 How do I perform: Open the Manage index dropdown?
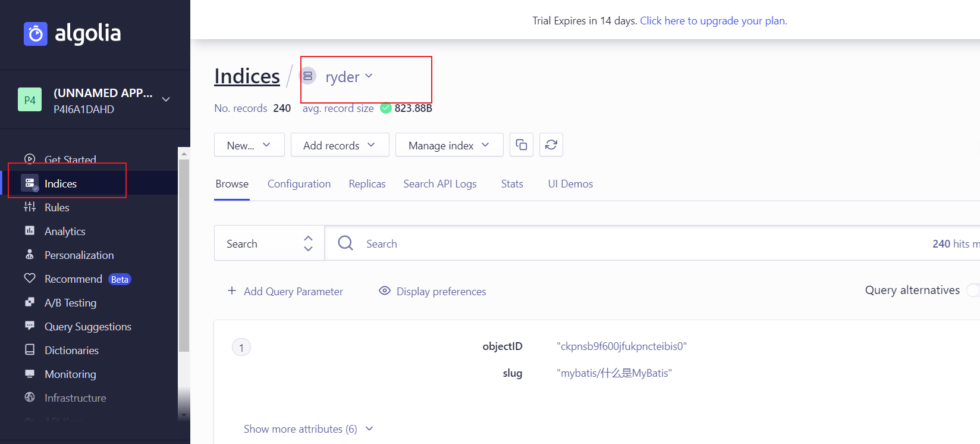click(449, 145)
